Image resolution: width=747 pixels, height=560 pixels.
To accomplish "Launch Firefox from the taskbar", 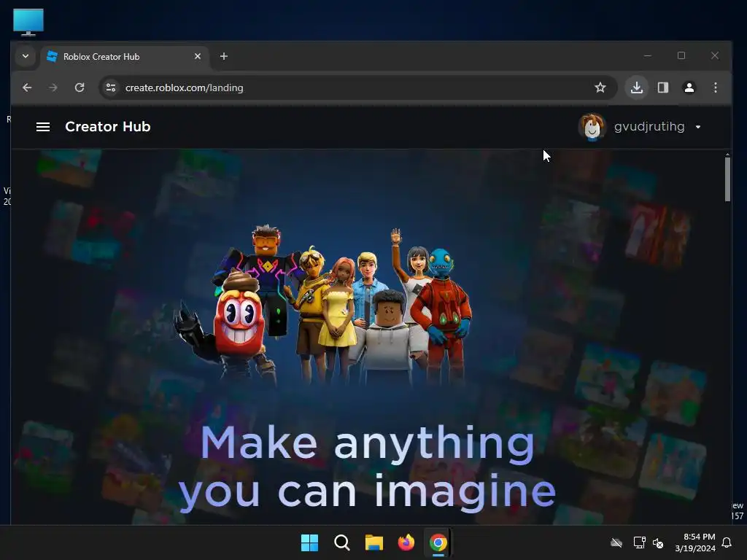I will [406, 542].
